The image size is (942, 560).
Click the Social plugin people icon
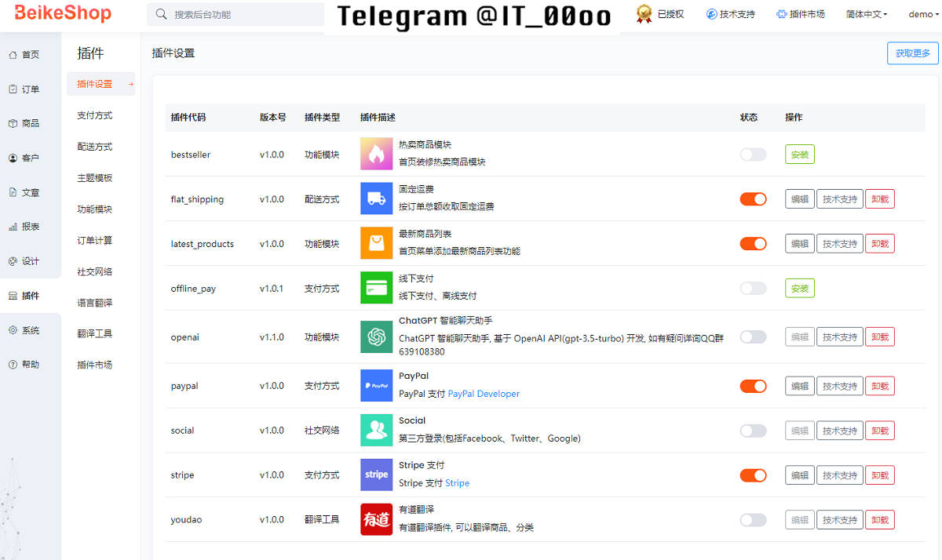coord(376,431)
